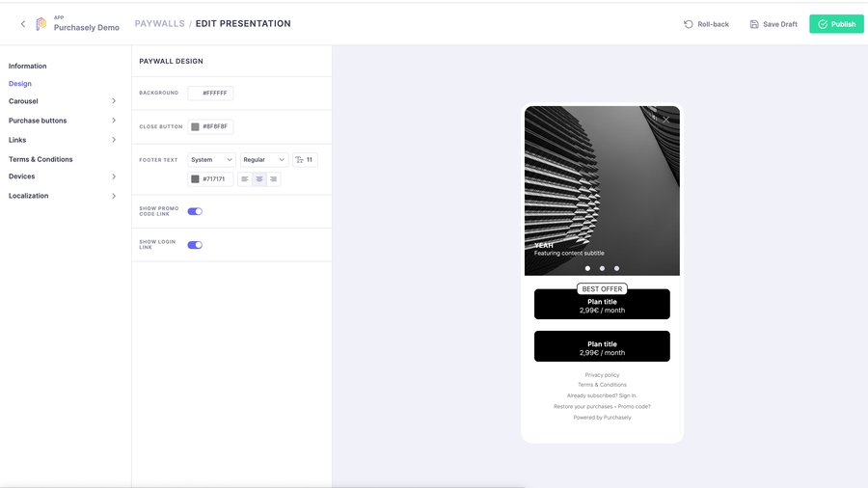Viewport: 868px width, 488px height.
Task: Click the Roll-back button
Action: 706,24
